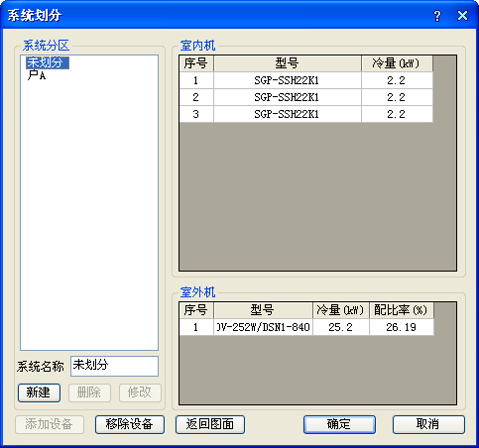Screen dimensions: 479x448
Task: Select outdoor unit row 1 number cell
Action: pos(196,327)
